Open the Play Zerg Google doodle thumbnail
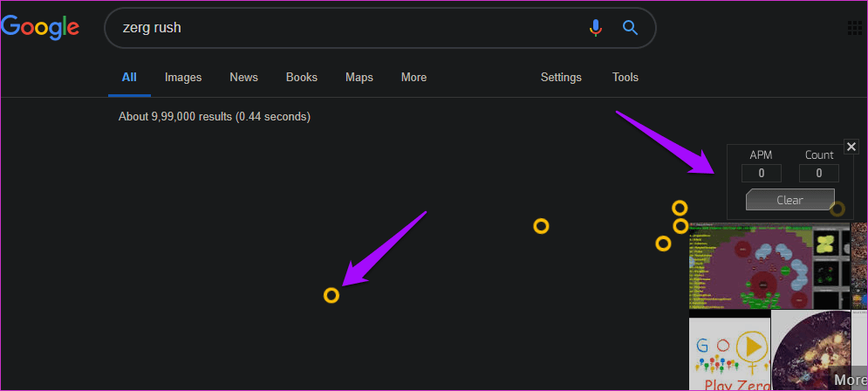Viewport: 868px width, 391px height. click(x=729, y=353)
